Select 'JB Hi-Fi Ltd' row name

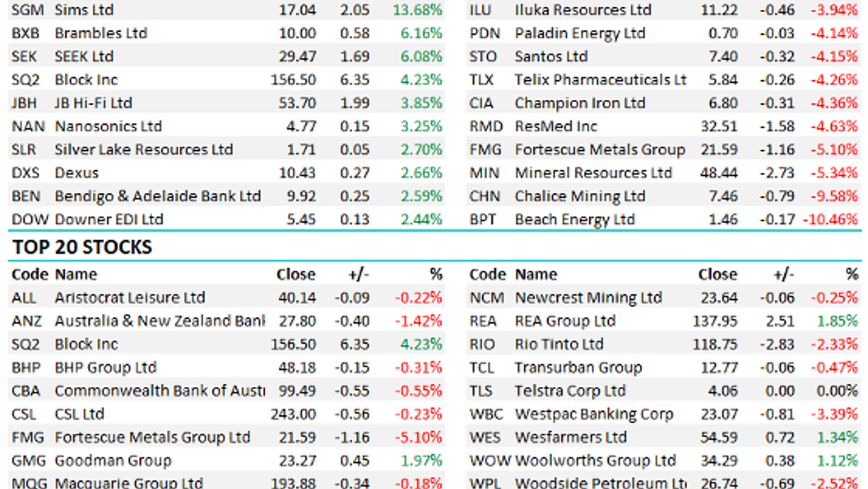[93, 103]
